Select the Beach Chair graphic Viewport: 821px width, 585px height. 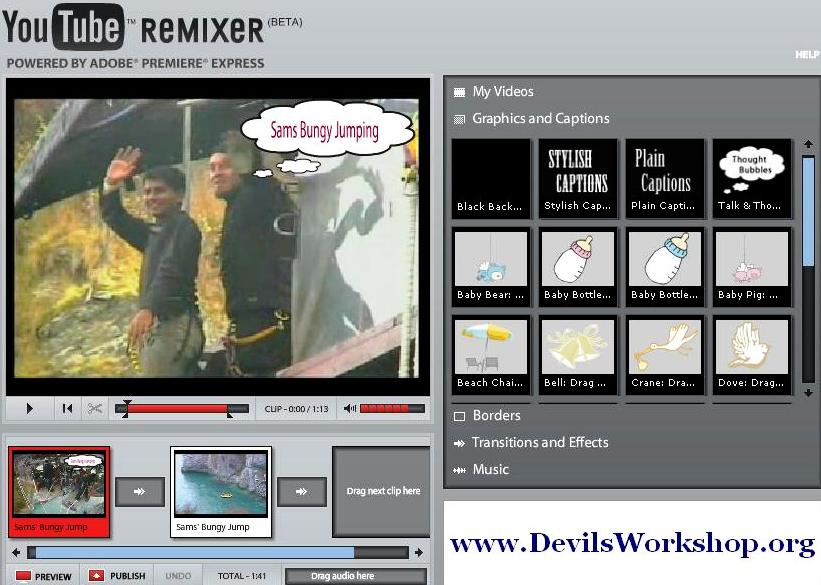pos(491,355)
